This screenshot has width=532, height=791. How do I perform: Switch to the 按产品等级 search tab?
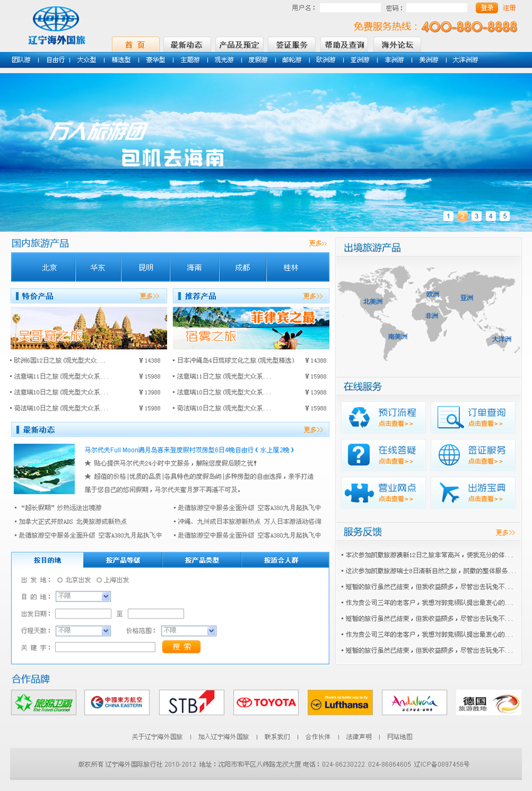pos(123,560)
